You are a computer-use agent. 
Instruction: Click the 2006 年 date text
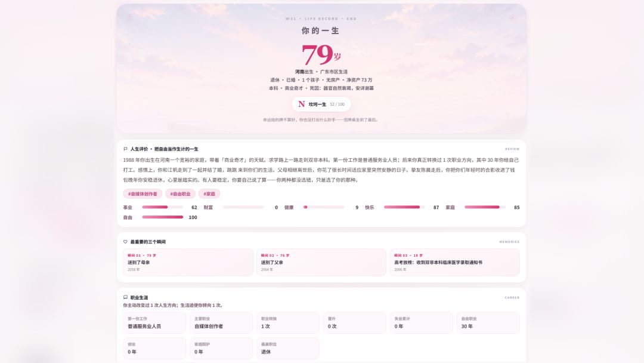tap(401, 270)
